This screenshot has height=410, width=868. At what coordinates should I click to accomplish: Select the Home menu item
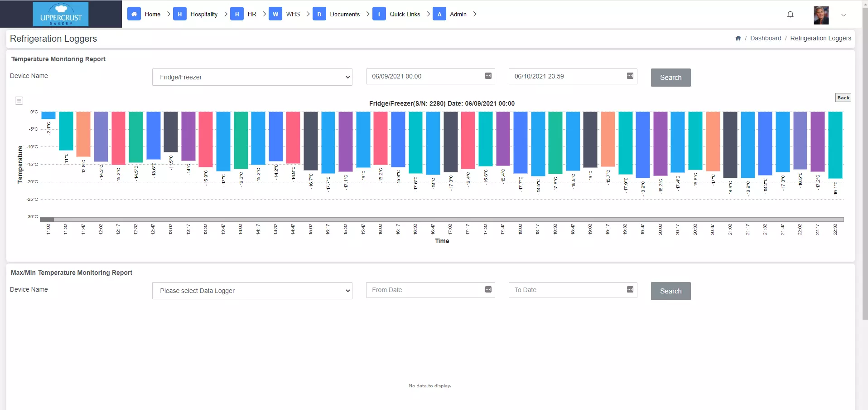153,14
